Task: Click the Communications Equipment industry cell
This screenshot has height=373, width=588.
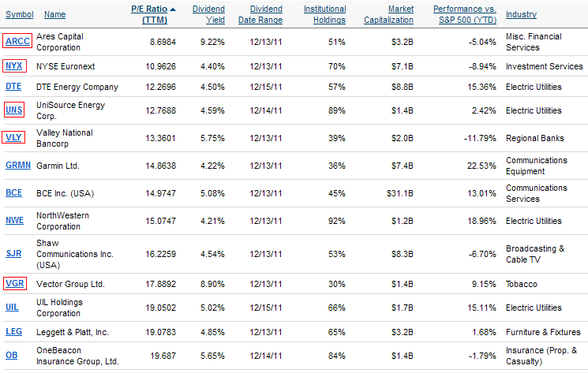Action: [x=537, y=166]
